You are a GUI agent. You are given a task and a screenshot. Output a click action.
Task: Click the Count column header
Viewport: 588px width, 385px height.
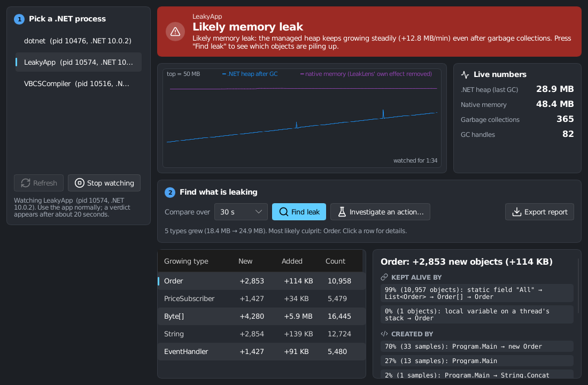coord(335,261)
